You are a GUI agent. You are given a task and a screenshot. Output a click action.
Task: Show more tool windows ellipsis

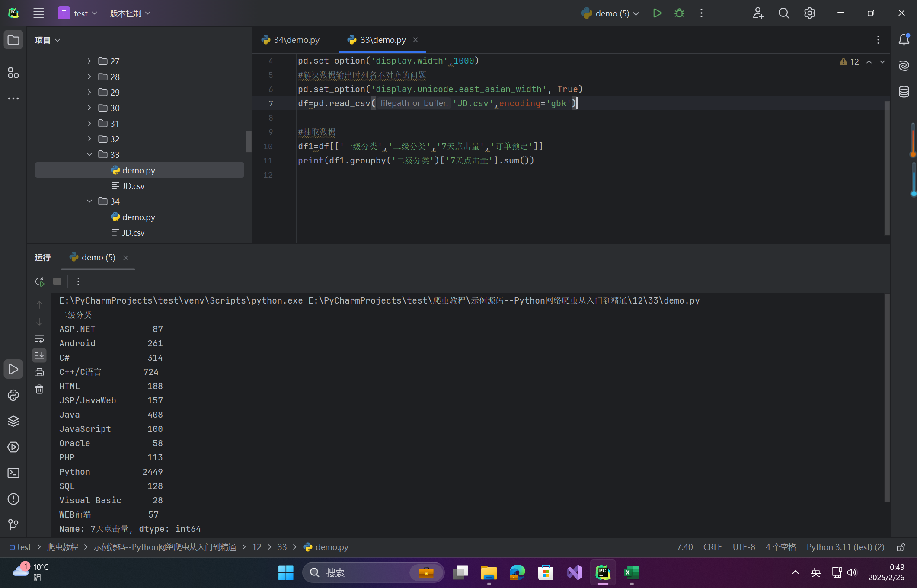coord(13,99)
